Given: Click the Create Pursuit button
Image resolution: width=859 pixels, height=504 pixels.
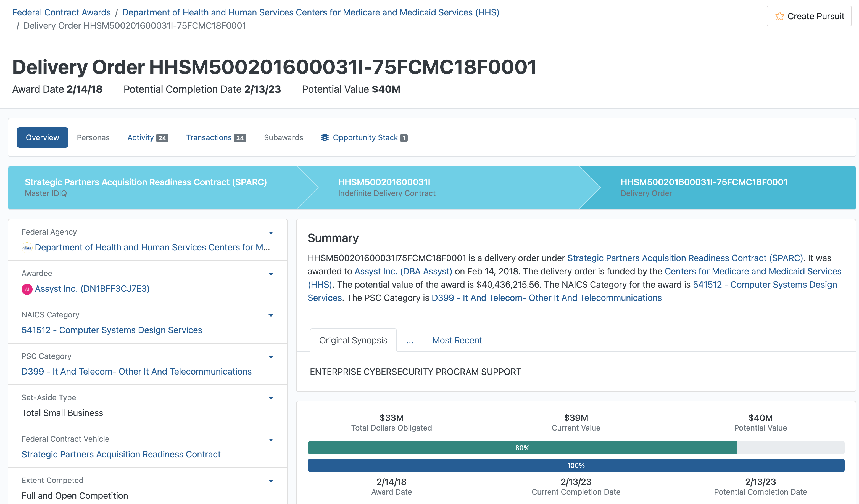Looking at the screenshot, I should 809,16.
